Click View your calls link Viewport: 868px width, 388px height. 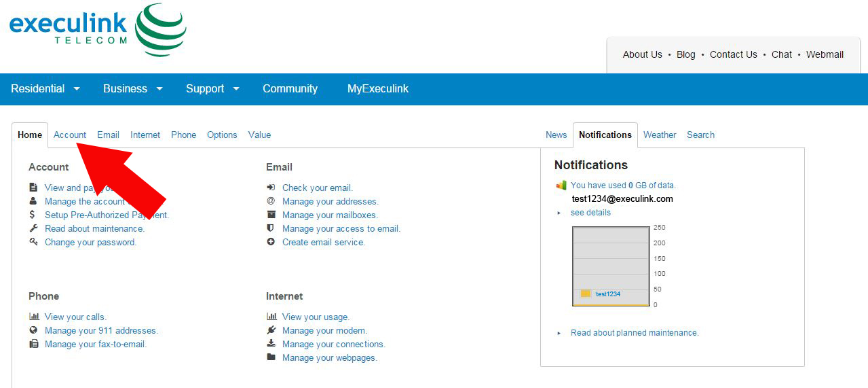tap(75, 317)
